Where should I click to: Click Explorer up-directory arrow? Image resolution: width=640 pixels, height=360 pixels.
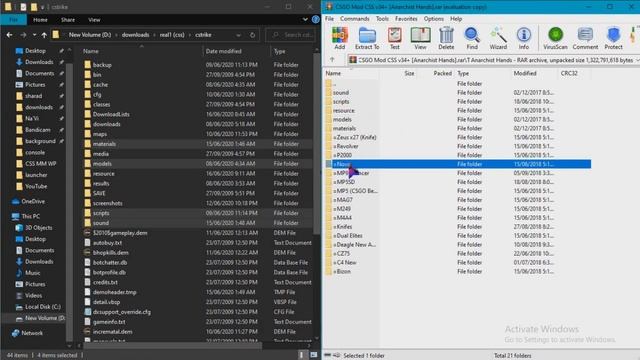click(44, 35)
